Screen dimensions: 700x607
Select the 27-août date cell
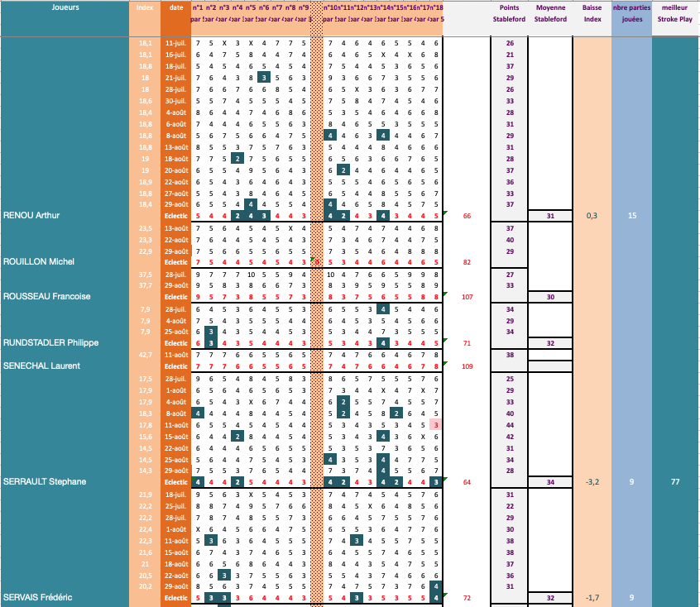176,194
